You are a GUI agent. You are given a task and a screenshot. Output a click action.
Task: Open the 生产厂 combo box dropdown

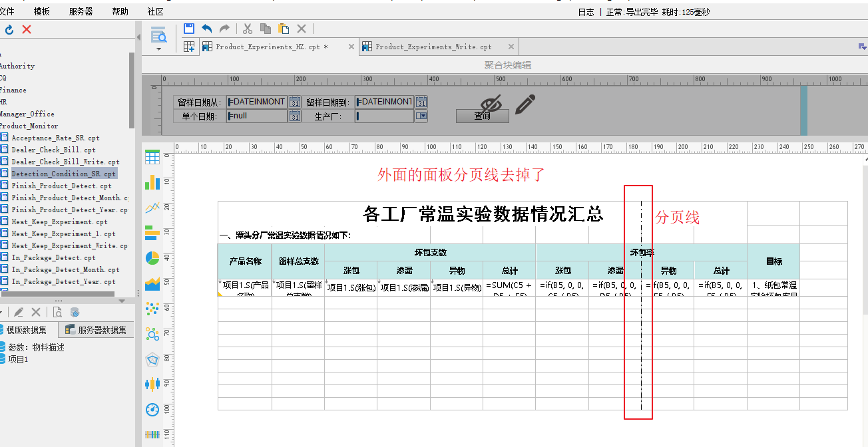click(x=421, y=116)
